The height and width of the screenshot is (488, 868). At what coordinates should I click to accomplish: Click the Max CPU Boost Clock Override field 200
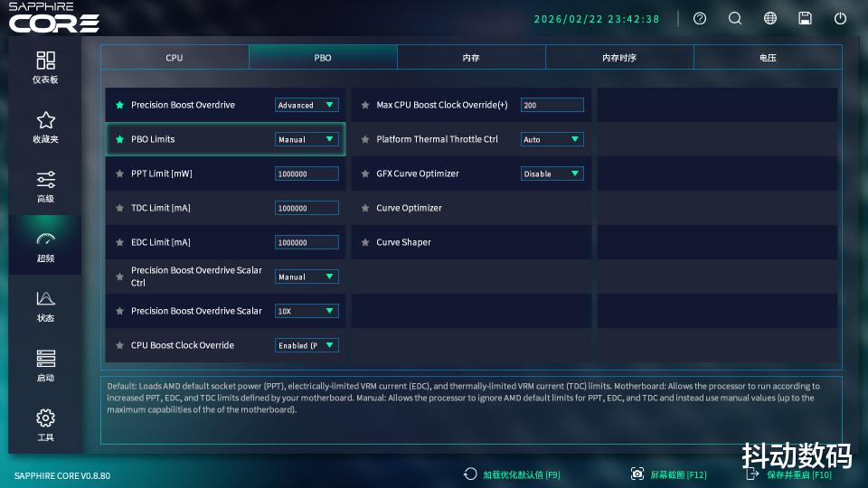[552, 105]
